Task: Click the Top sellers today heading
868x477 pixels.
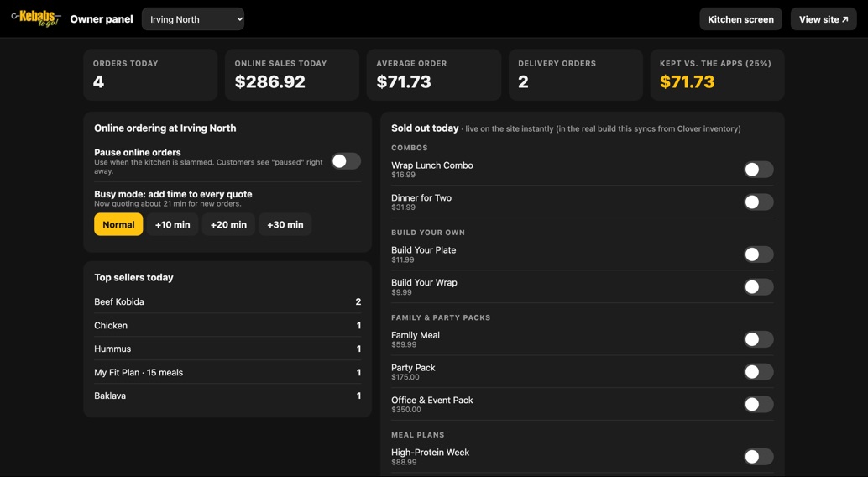Action: click(133, 278)
